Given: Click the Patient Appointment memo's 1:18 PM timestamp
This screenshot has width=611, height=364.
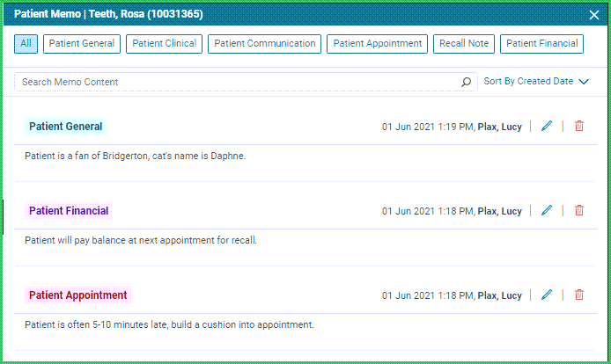Looking at the screenshot, I should tap(452, 296).
